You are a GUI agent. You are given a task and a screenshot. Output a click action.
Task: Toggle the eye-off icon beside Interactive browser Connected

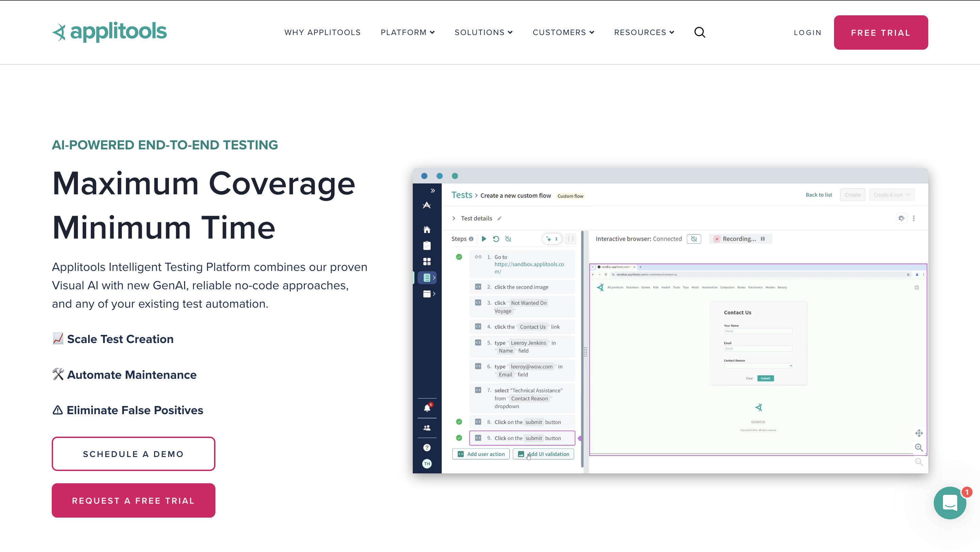coord(694,239)
